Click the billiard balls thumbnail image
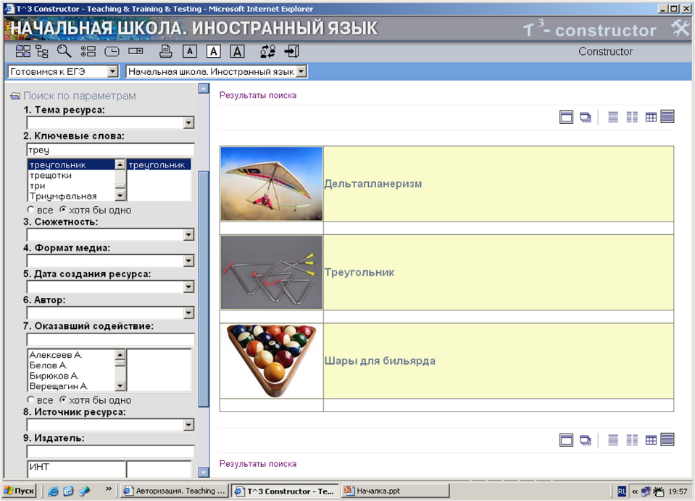 click(x=272, y=360)
